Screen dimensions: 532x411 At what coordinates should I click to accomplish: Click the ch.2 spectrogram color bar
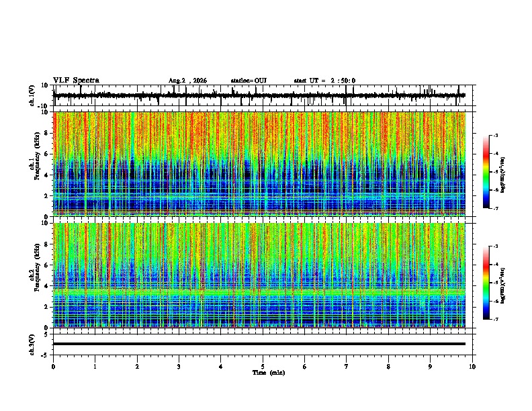tap(486, 283)
